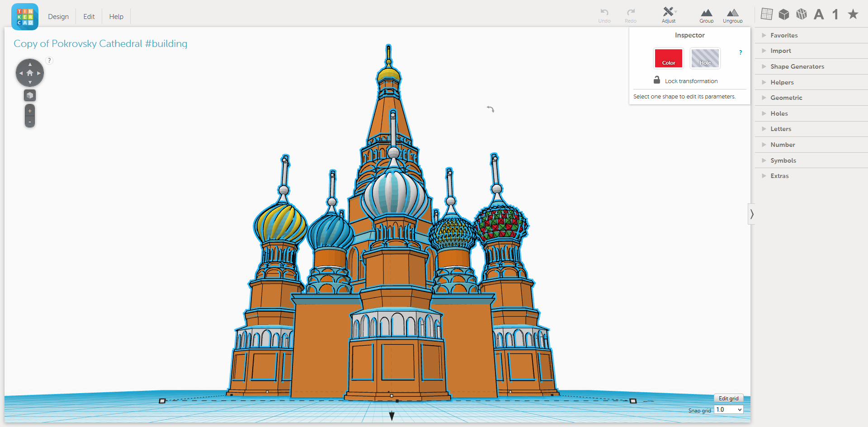868x427 pixels.
Task: Select the red-green patterned dome
Action: [501, 223]
